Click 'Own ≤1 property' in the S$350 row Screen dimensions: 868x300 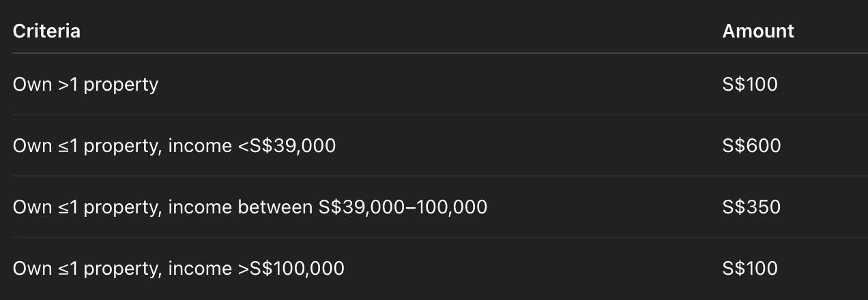85,207
